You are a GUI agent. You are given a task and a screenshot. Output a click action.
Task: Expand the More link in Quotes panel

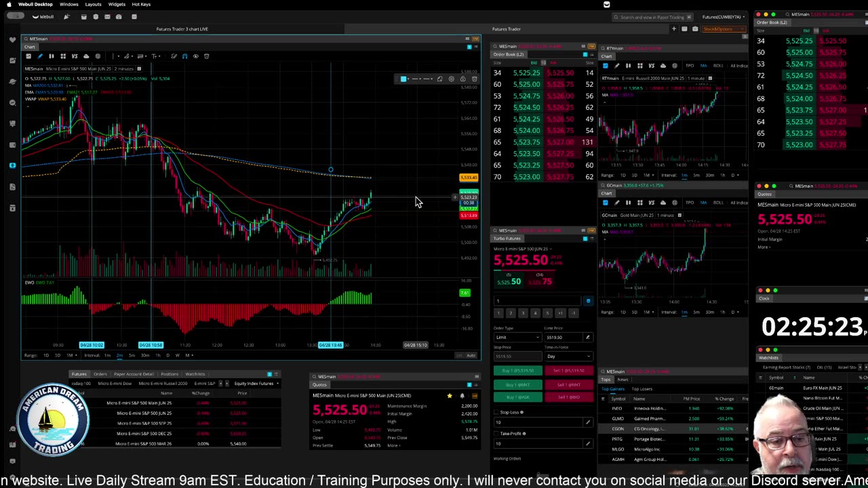click(x=393, y=445)
